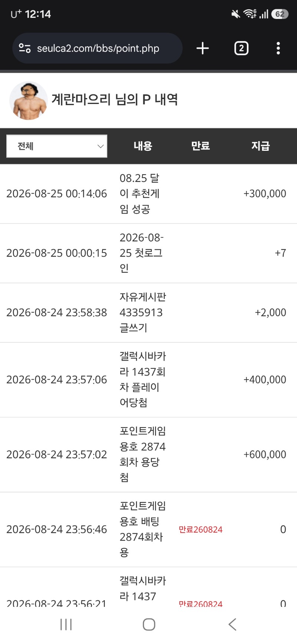Click the 자유게시판 4335913 글쓰기 entry
The height and width of the screenshot is (644, 297).
tap(143, 312)
